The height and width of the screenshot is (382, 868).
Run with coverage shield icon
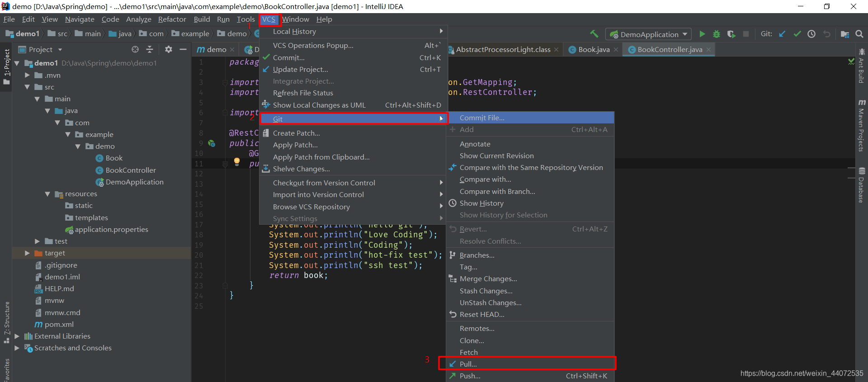click(x=731, y=34)
